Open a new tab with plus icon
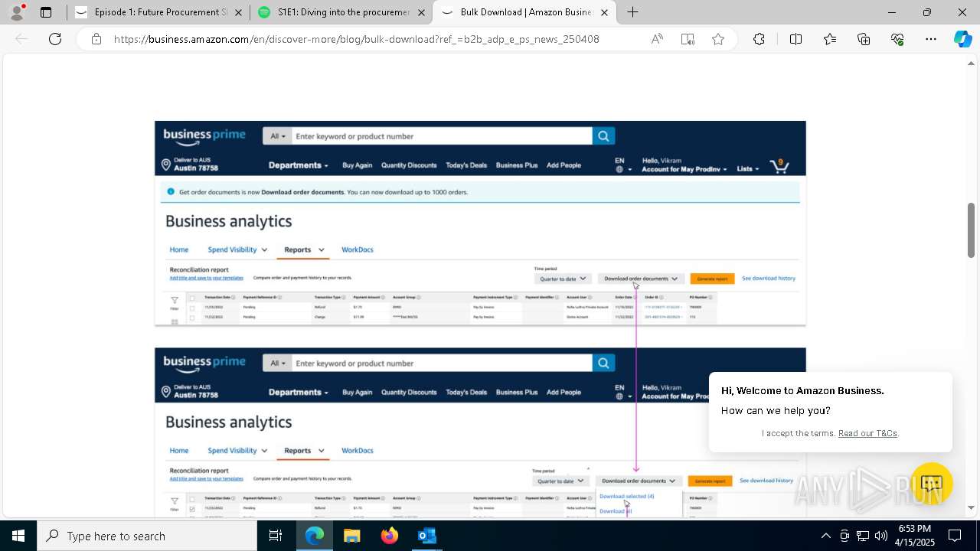The image size is (980, 551). point(632,12)
